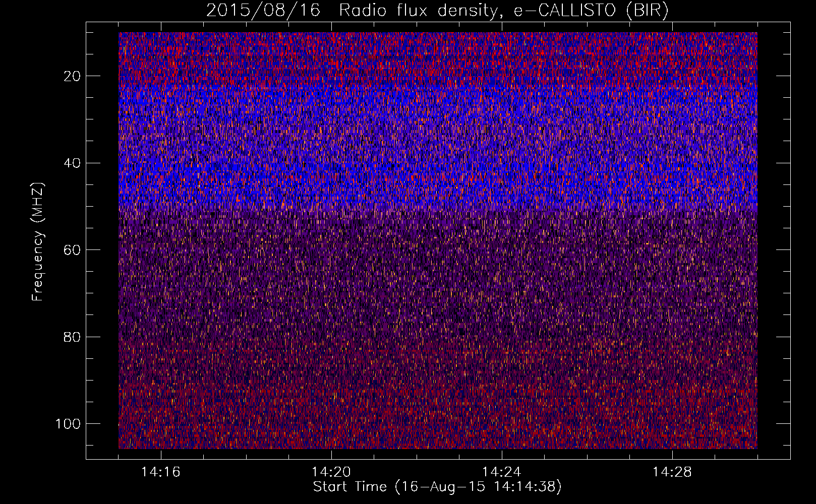Screen dimensions: 816x504
Task: Click the 14:16 time tick label
Action: [161, 472]
